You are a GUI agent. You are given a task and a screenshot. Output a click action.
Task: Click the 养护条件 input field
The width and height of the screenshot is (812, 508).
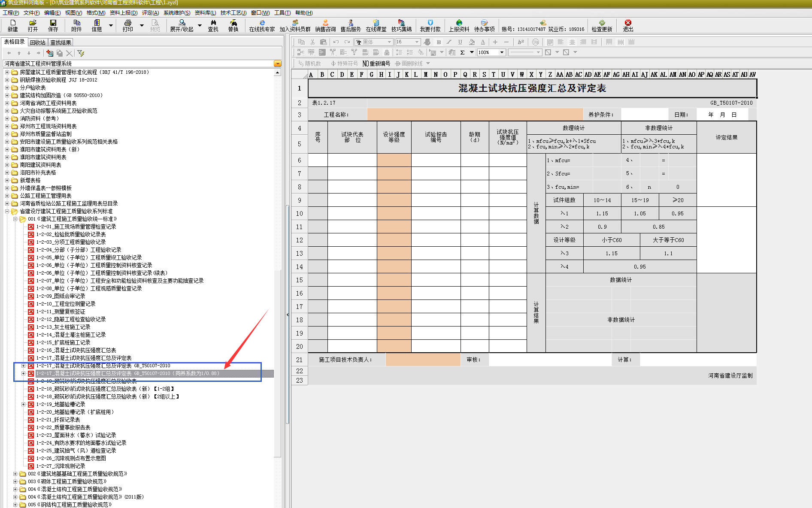pyautogui.click(x=645, y=115)
